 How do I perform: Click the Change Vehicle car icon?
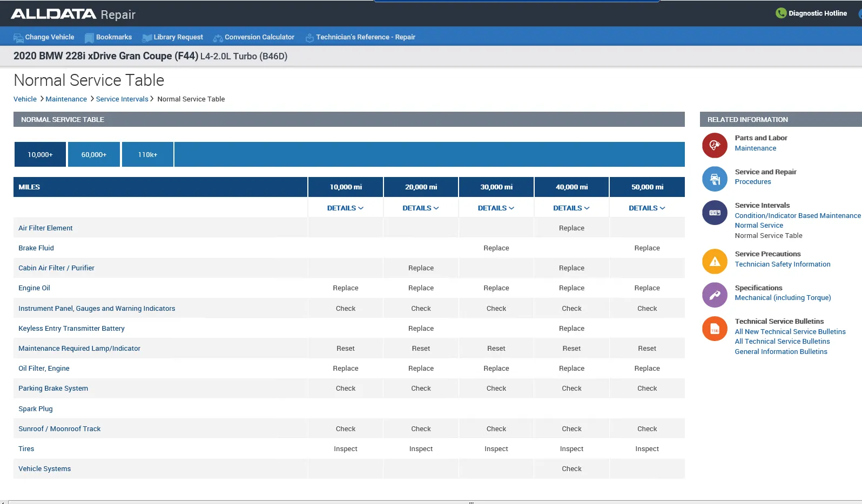18,38
